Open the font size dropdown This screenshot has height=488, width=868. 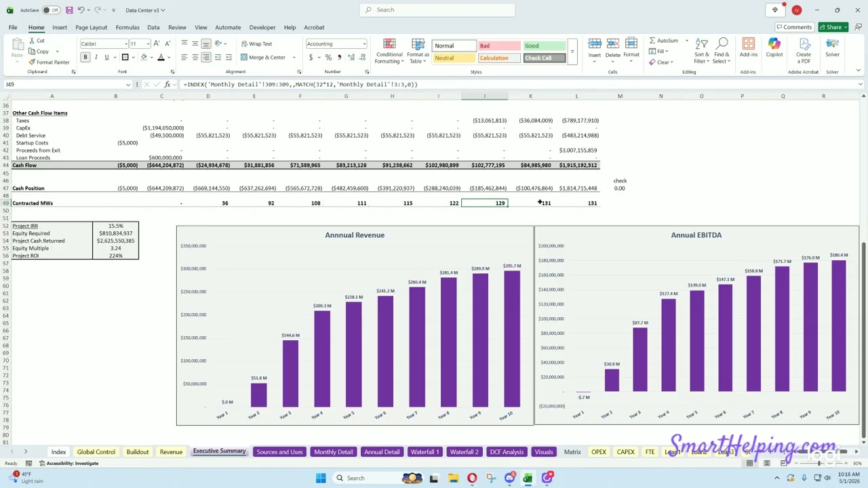click(x=149, y=43)
